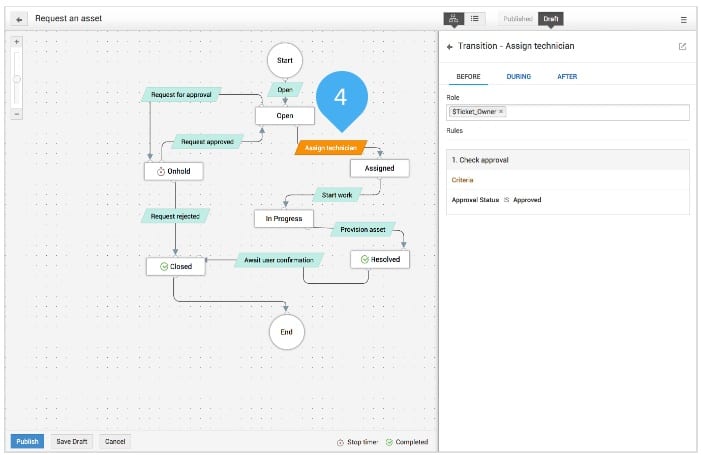Remove the $Ticket_Owner role tag

[501, 112]
